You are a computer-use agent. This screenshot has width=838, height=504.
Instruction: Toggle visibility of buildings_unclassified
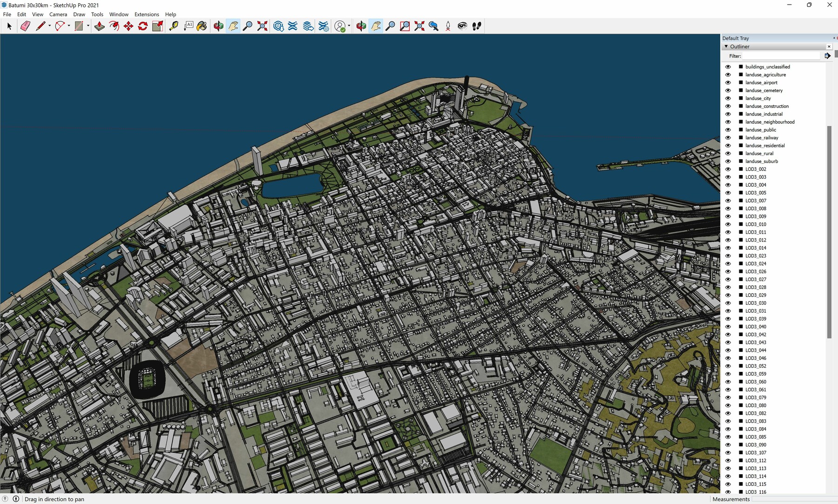point(728,67)
